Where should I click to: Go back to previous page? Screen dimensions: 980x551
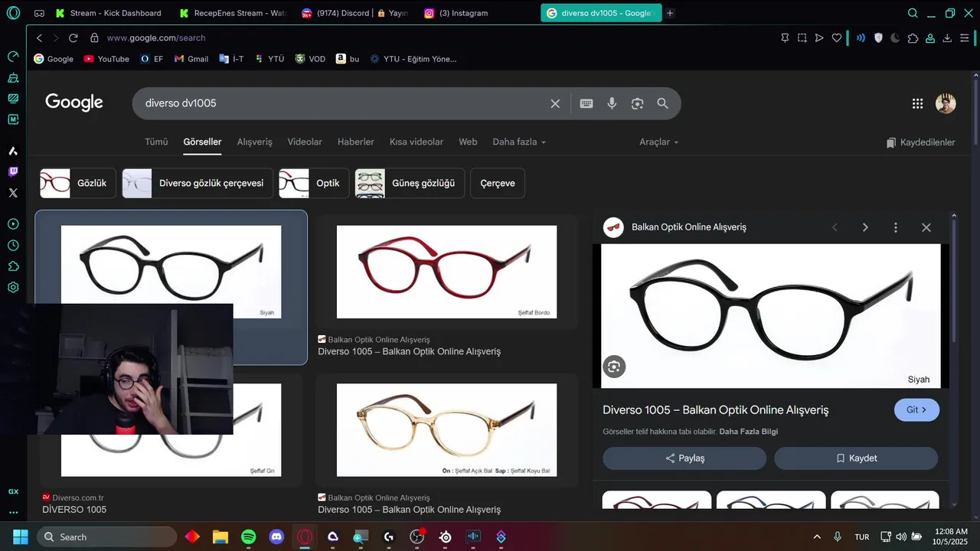(x=40, y=37)
